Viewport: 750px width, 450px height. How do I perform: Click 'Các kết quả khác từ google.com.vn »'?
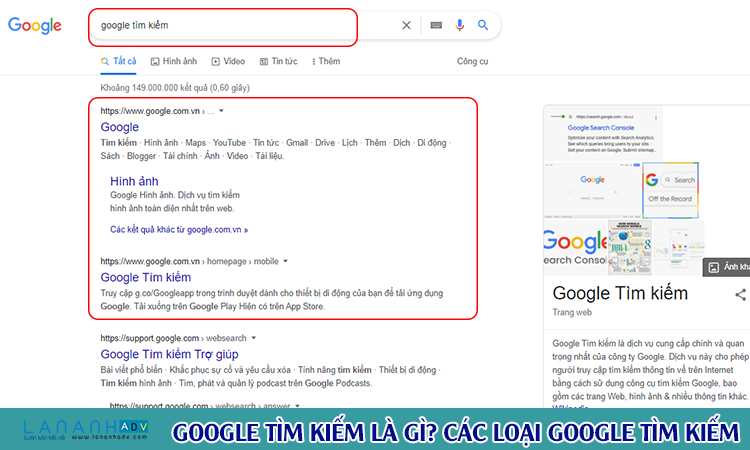(179, 230)
